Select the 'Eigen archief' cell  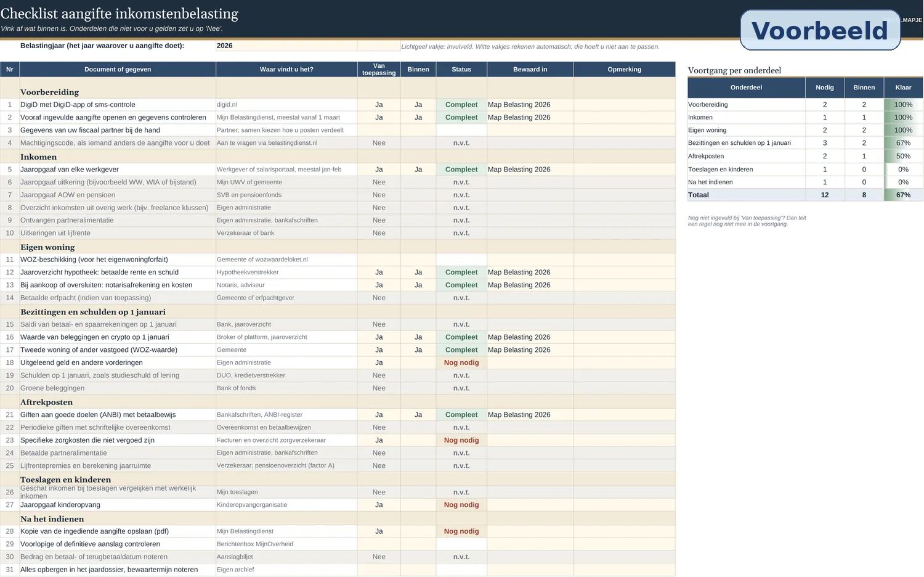click(x=286, y=570)
